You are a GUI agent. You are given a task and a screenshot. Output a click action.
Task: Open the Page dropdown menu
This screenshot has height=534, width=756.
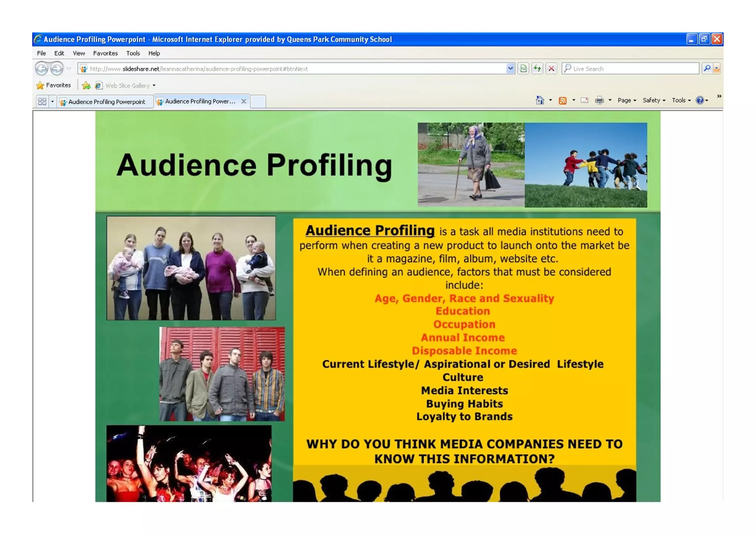626,100
